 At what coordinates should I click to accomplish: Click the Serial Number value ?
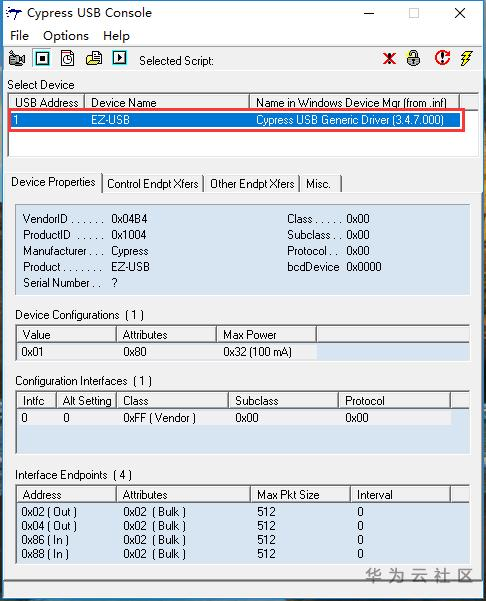(114, 283)
